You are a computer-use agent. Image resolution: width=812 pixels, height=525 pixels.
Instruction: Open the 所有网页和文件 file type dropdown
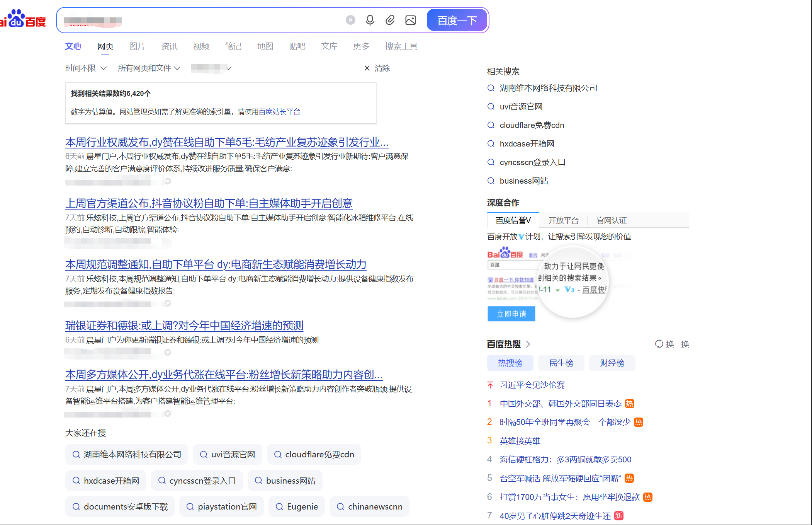coord(149,68)
